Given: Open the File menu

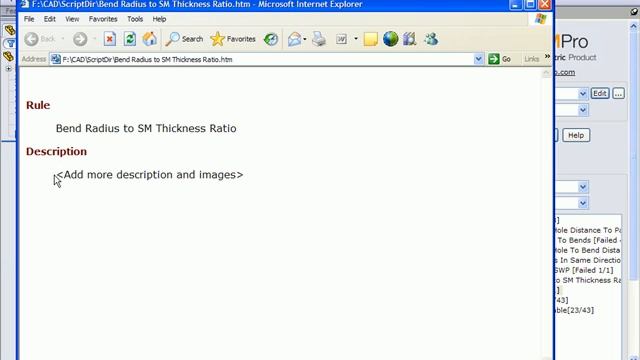Looking at the screenshot, I should 29,19.
